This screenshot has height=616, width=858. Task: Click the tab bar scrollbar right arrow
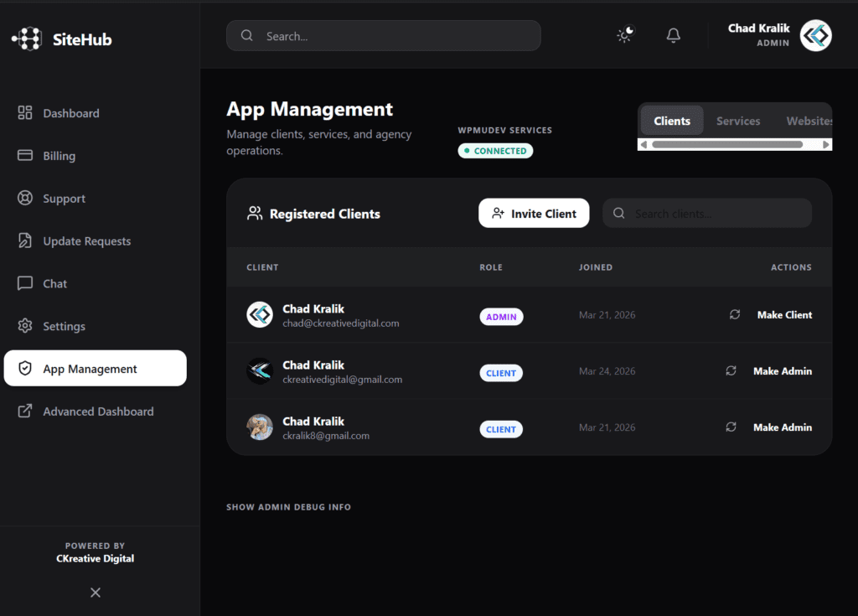[826, 145]
